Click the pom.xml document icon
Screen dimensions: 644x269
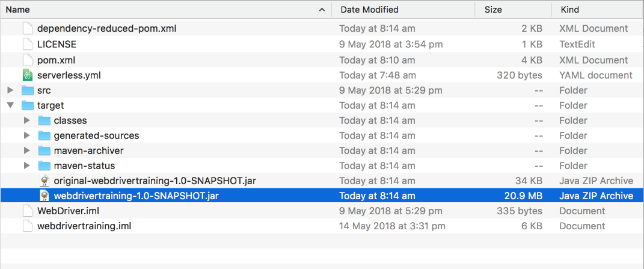click(x=27, y=60)
